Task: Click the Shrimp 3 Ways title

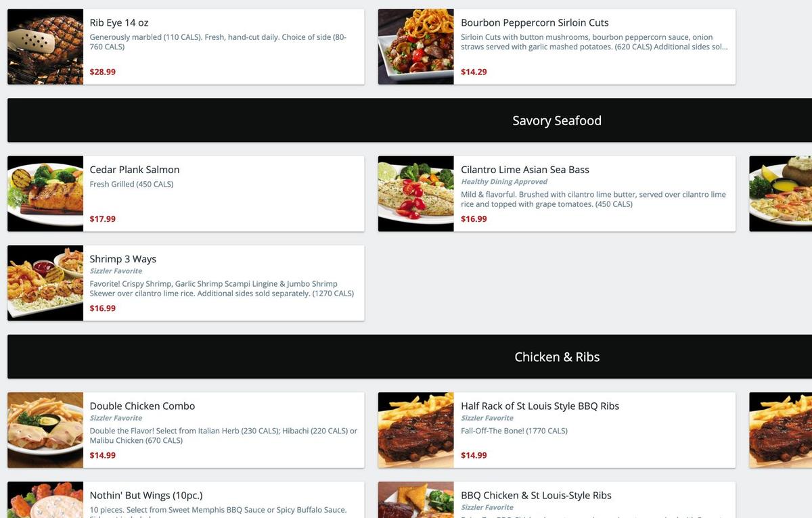Action: click(123, 259)
